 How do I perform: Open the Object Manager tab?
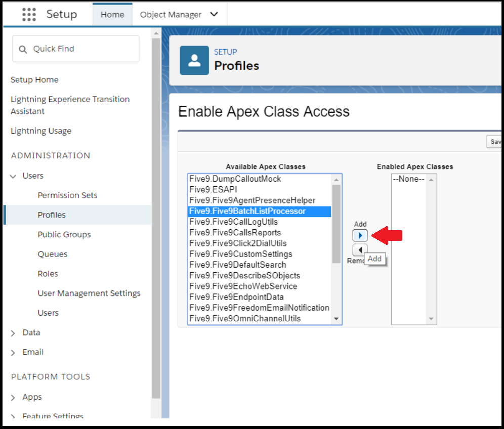(x=171, y=15)
